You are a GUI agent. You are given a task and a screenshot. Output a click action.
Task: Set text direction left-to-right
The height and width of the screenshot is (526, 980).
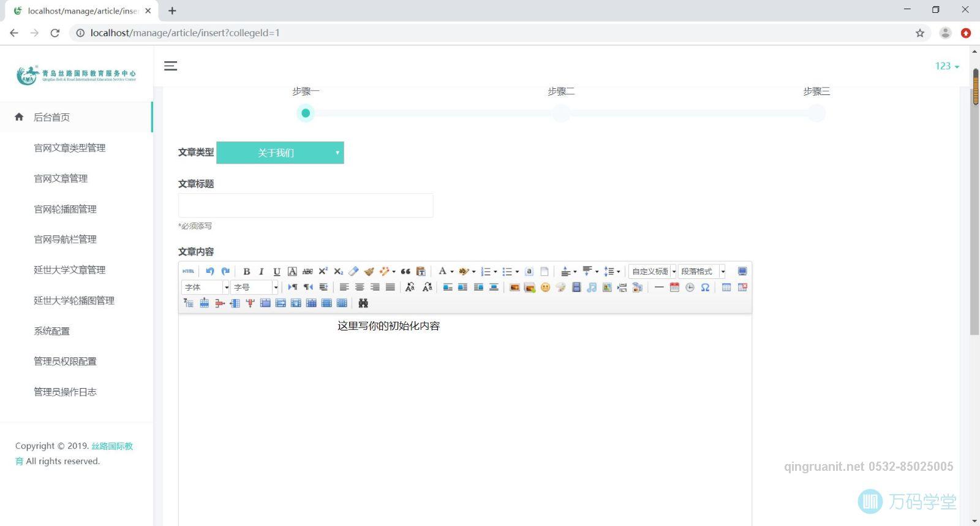(x=293, y=287)
